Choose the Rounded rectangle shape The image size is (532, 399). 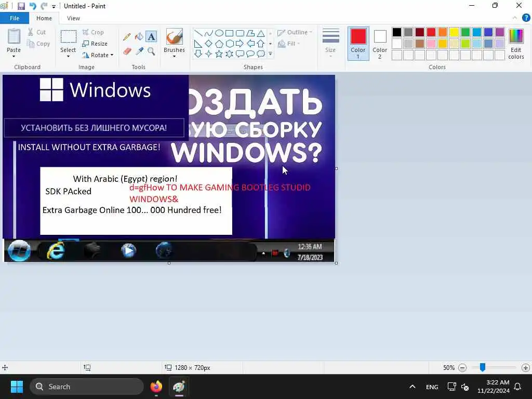tap(240, 33)
